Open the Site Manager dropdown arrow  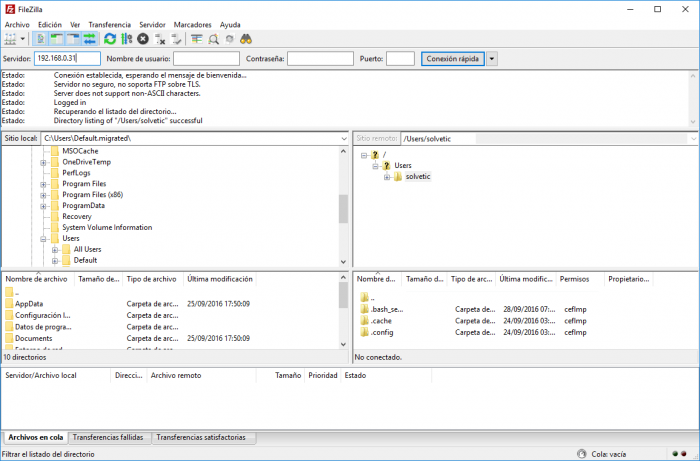click(x=22, y=39)
